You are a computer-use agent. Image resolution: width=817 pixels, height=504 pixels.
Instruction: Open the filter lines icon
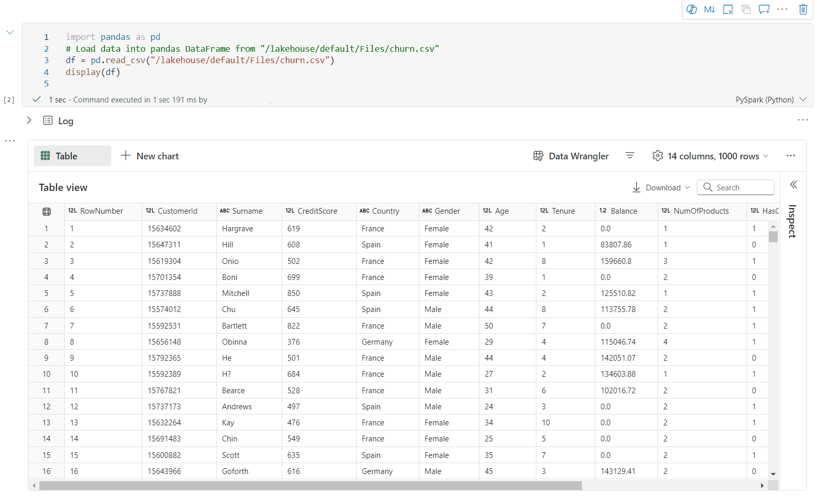tap(630, 156)
